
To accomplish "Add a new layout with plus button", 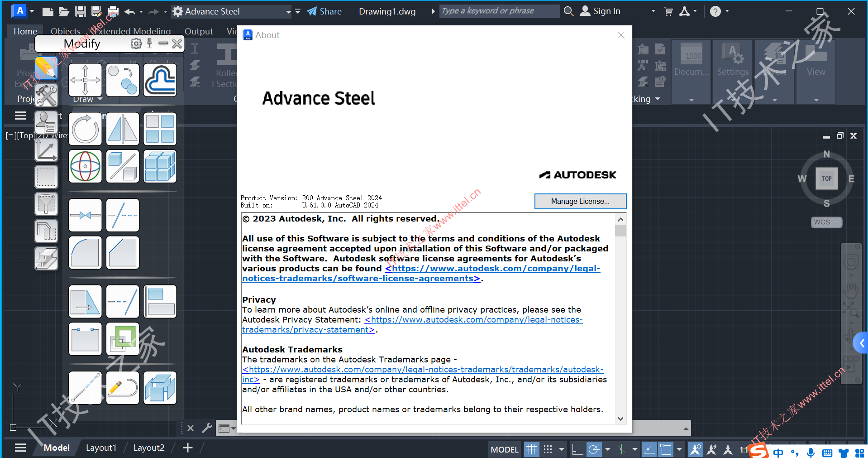I will coord(188,448).
